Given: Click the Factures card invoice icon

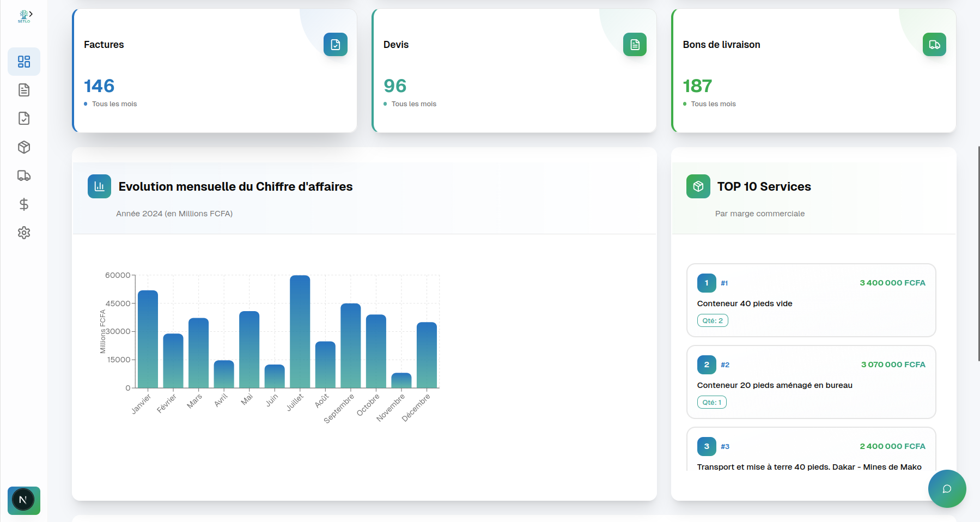Looking at the screenshot, I should tap(335, 45).
